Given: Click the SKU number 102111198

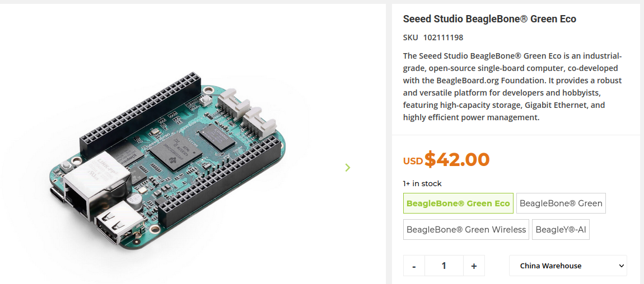Looking at the screenshot, I should click(x=443, y=37).
